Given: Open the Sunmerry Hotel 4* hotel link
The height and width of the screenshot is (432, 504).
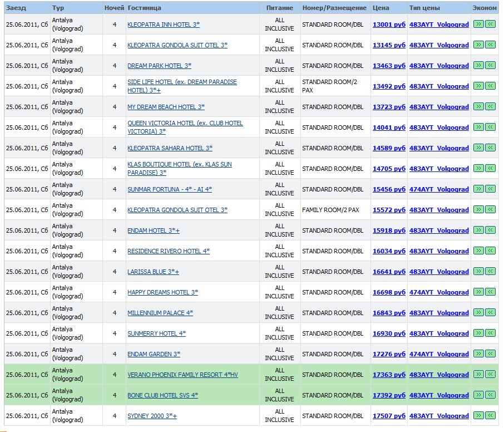Looking at the screenshot, I should coord(156,333).
